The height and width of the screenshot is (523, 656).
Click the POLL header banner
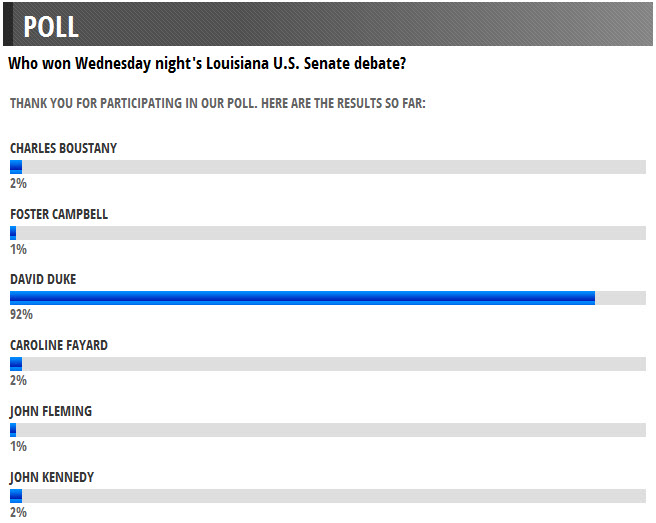click(328, 25)
